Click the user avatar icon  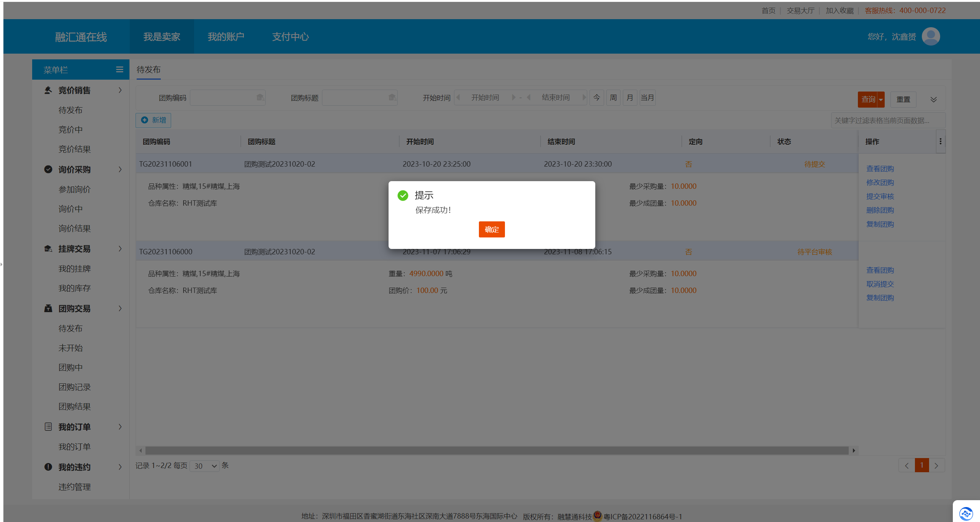coord(931,36)
